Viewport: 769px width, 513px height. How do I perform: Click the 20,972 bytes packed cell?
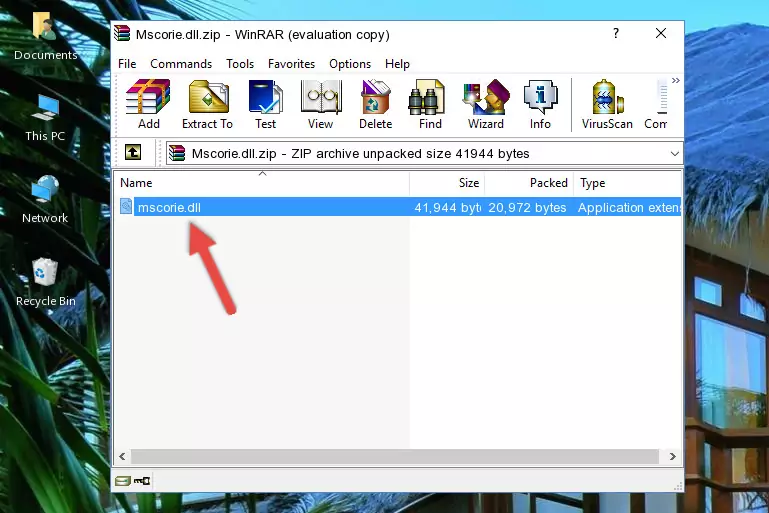(x=527, y=207)
